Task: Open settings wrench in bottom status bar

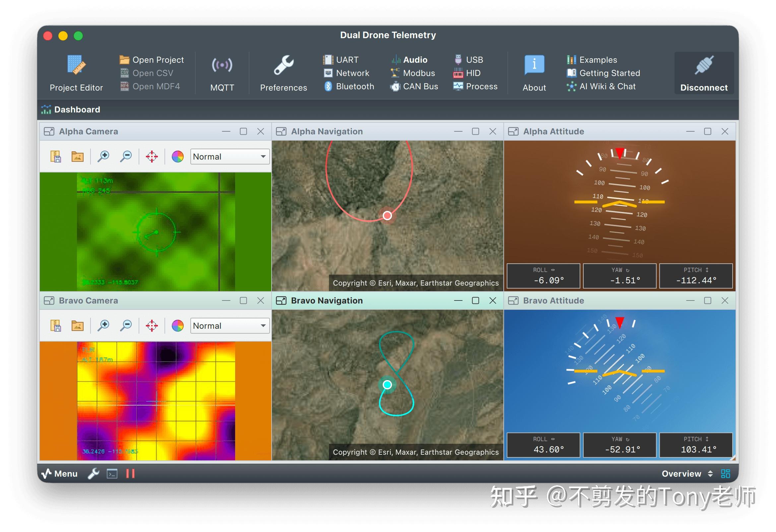Action: 94,474
